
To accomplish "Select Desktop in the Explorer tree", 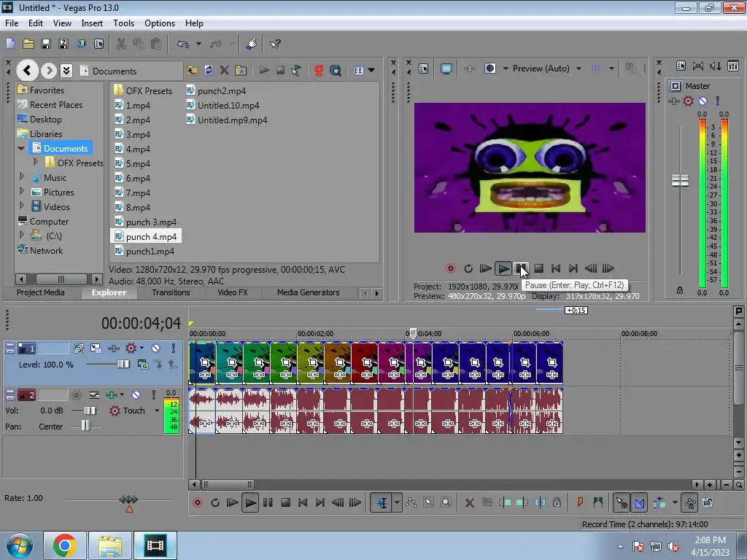I will coord(39,119).
